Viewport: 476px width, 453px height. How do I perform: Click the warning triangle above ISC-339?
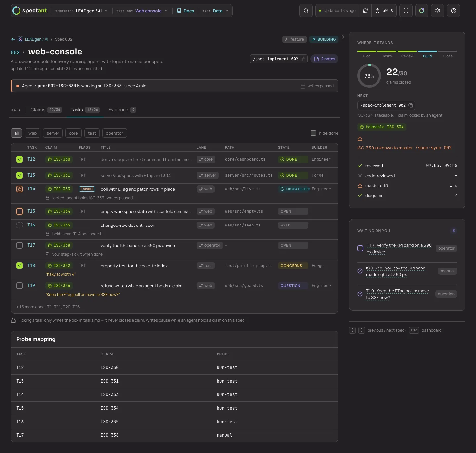click(x=360, y=139)
